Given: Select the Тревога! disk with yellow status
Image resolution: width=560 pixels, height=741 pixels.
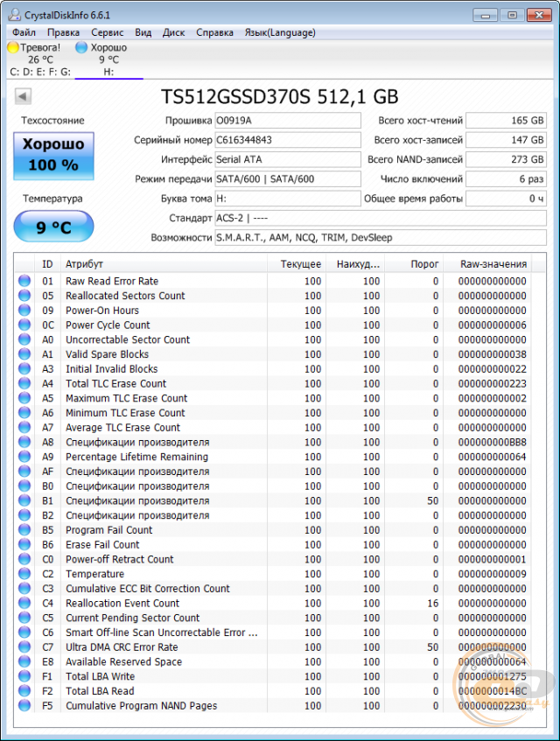Looking at the screenshot, I should (40, 59).
